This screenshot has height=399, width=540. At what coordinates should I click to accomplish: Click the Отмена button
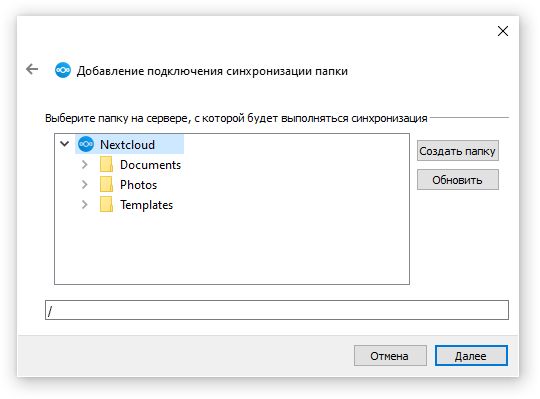coord(390,356)
